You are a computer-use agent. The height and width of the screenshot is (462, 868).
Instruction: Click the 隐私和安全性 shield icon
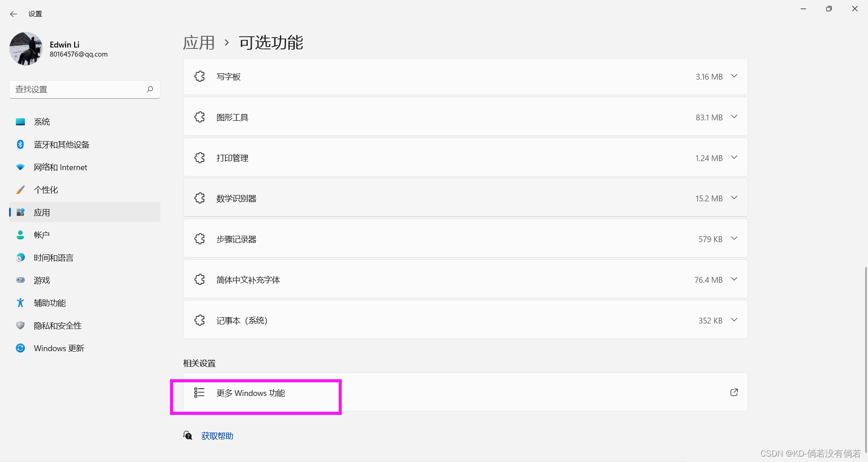[20, 325]
